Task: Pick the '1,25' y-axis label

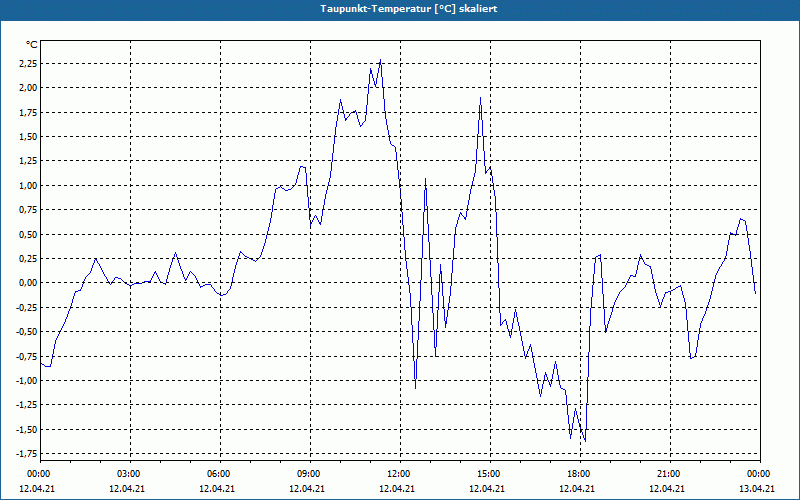Action: click(29, 161)
